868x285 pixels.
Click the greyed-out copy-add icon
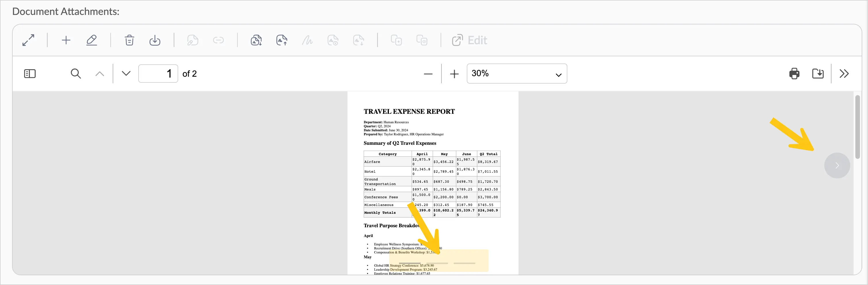[x=396, y=40]
